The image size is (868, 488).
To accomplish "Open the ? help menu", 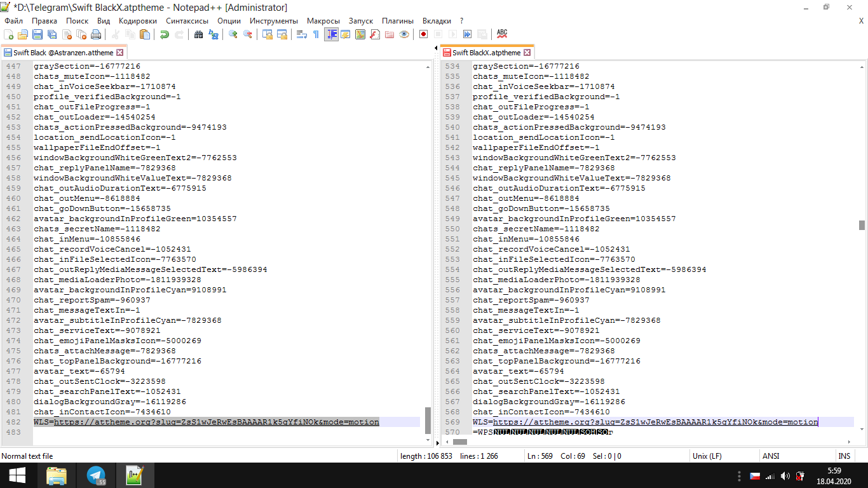I will [461, 21].
